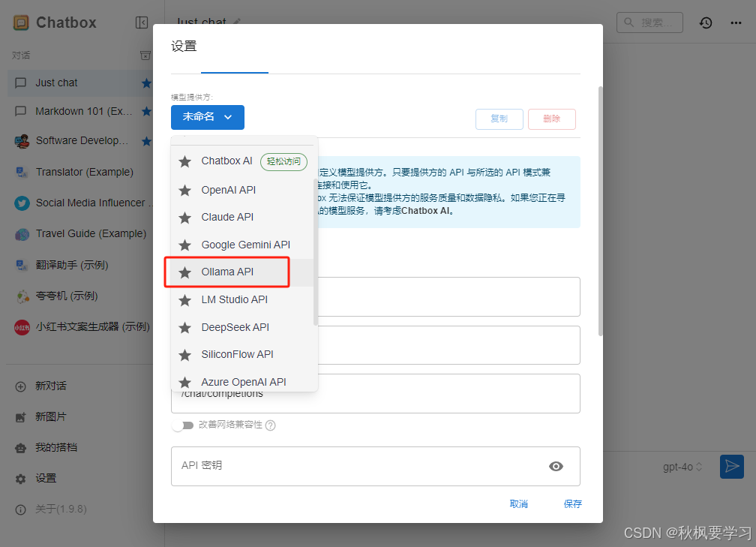Select Azure OpenAI API from provider list

pyautogui.click(x=242, y=381)
